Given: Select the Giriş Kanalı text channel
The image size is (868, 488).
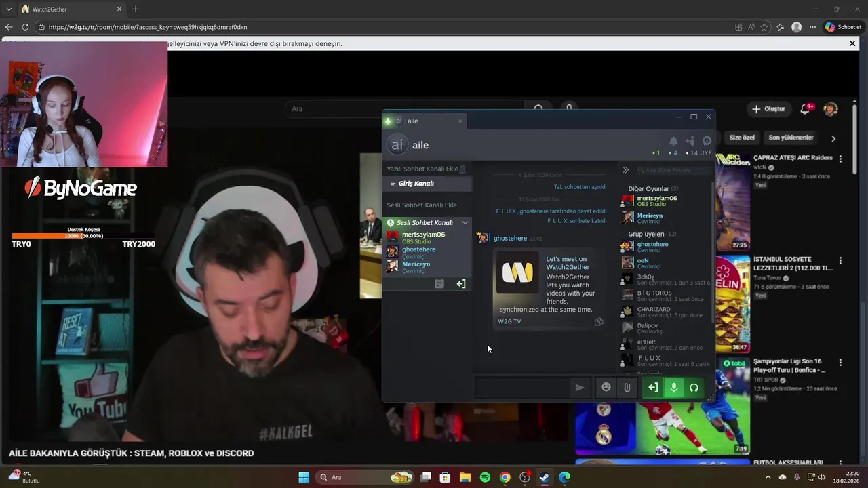Looking at the screenshot, I should point(427,184).
